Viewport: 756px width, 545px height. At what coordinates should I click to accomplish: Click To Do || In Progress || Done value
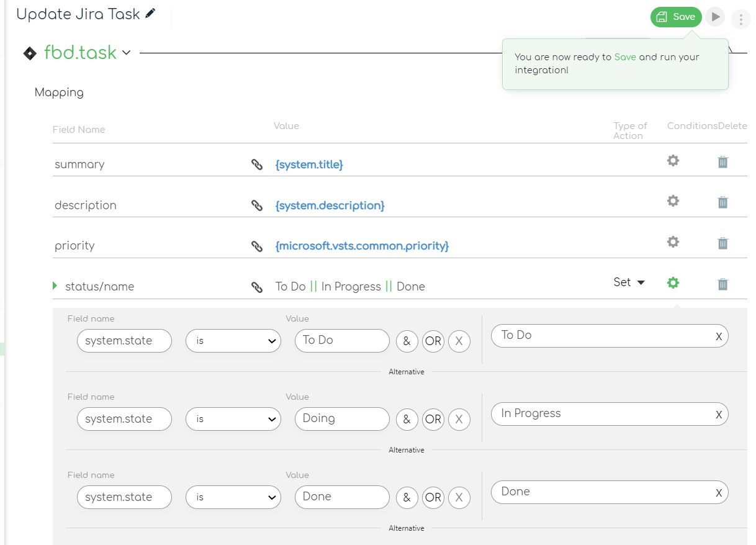coord(350,287)
